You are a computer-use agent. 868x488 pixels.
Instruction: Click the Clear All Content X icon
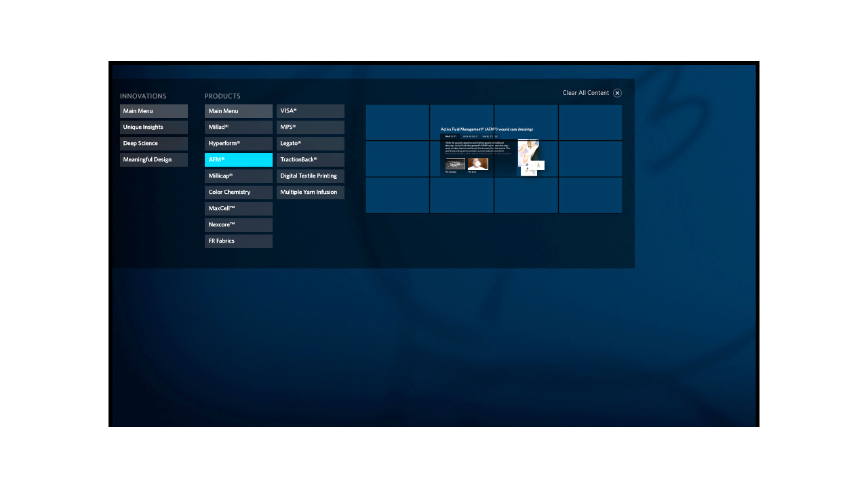click(617, 93)
